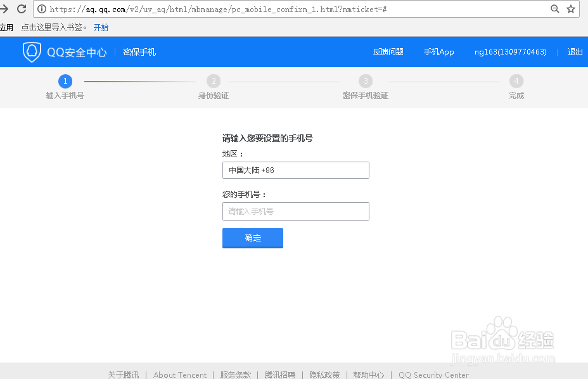Screen dimensions: 588x379
Task: Click the address bar URL
Action: point(218,10)
